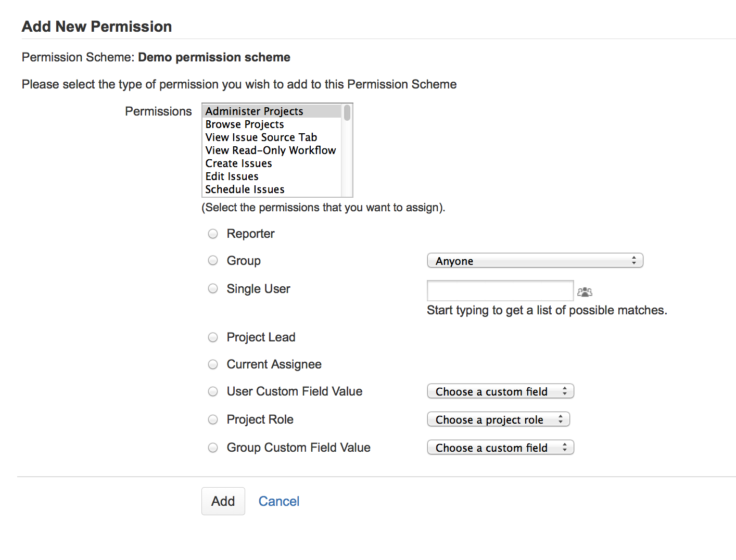Select Browse Projects in permissions list
This screenshot has width=736, height=560.
coord(272,124)
